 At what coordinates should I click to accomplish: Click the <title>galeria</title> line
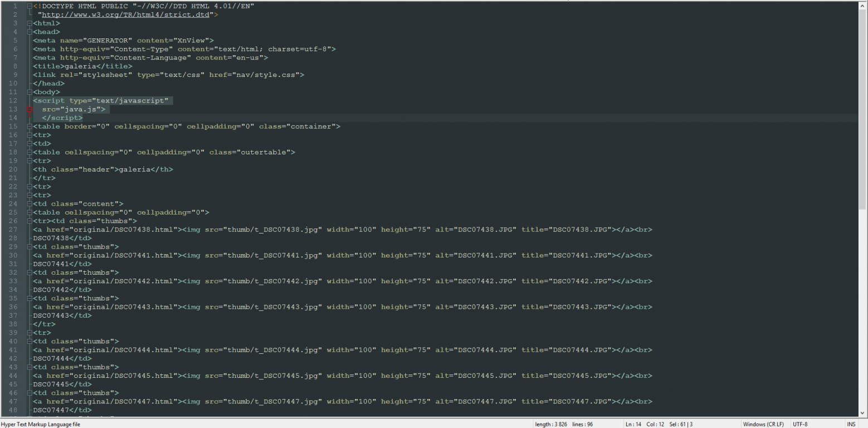point(82,66)
